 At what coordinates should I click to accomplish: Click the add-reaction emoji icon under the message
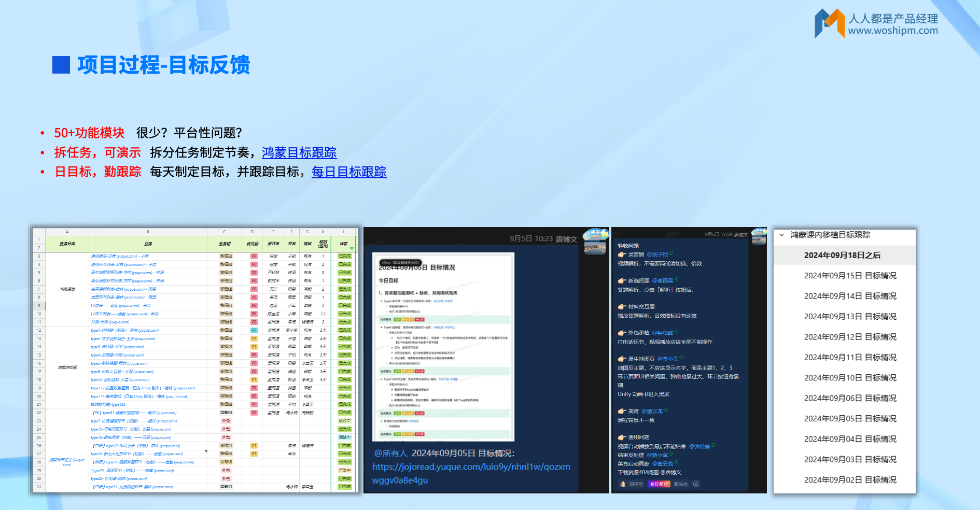click(x=696, y=484)
